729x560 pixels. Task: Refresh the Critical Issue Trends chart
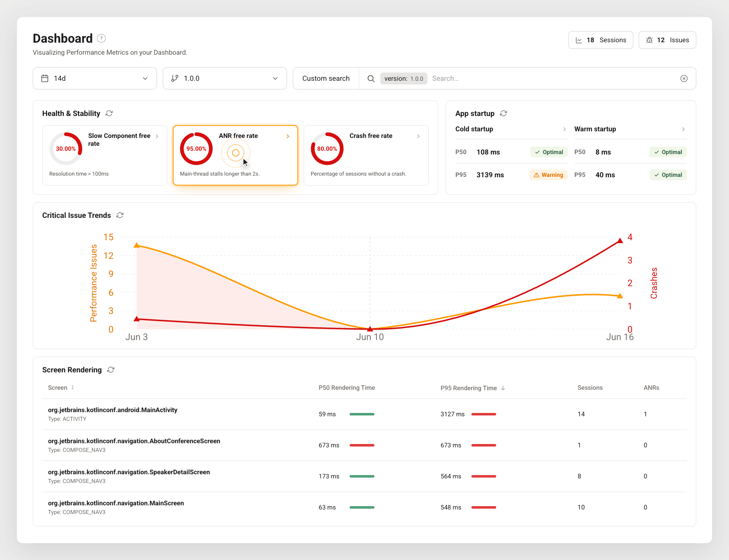[120, 215]
